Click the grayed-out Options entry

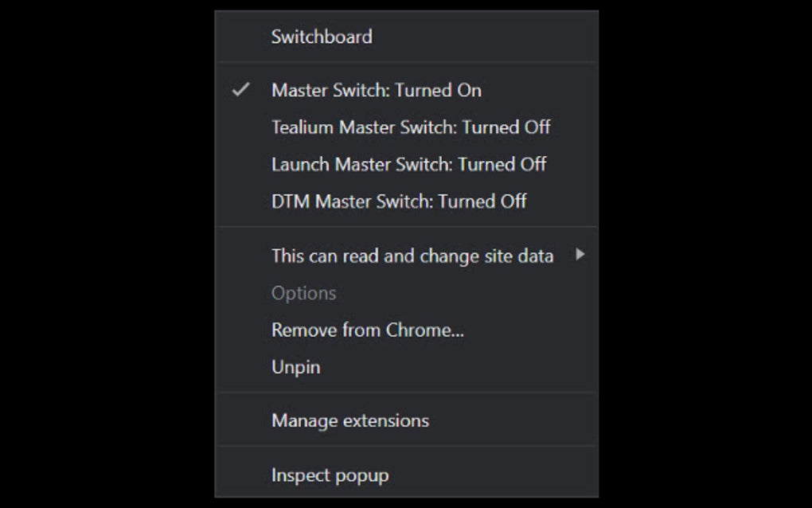[303, 293]
